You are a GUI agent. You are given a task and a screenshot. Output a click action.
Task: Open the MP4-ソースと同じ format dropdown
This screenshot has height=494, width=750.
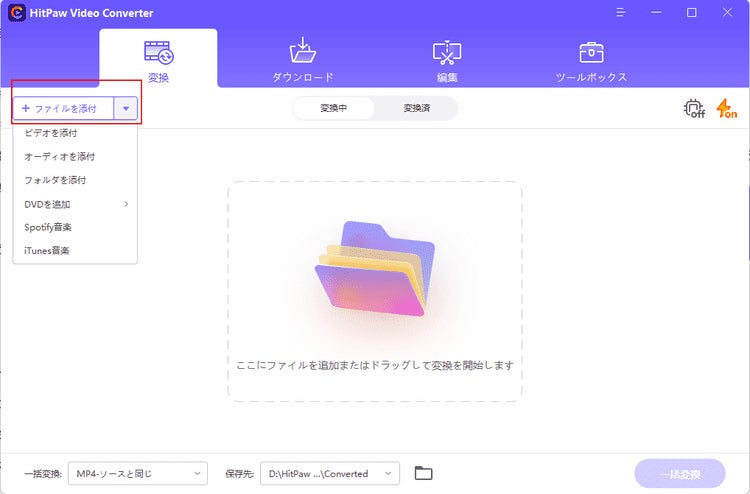coord(138,473)
